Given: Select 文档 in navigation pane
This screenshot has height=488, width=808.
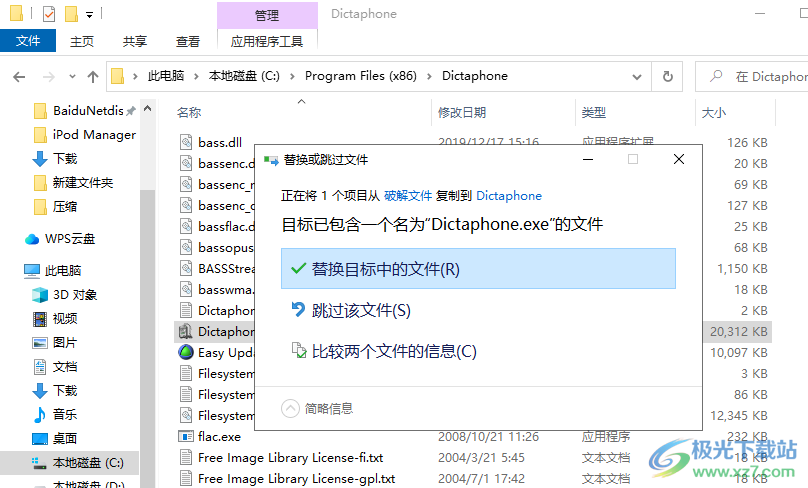Looking at the screenshot, I should 56,366.
